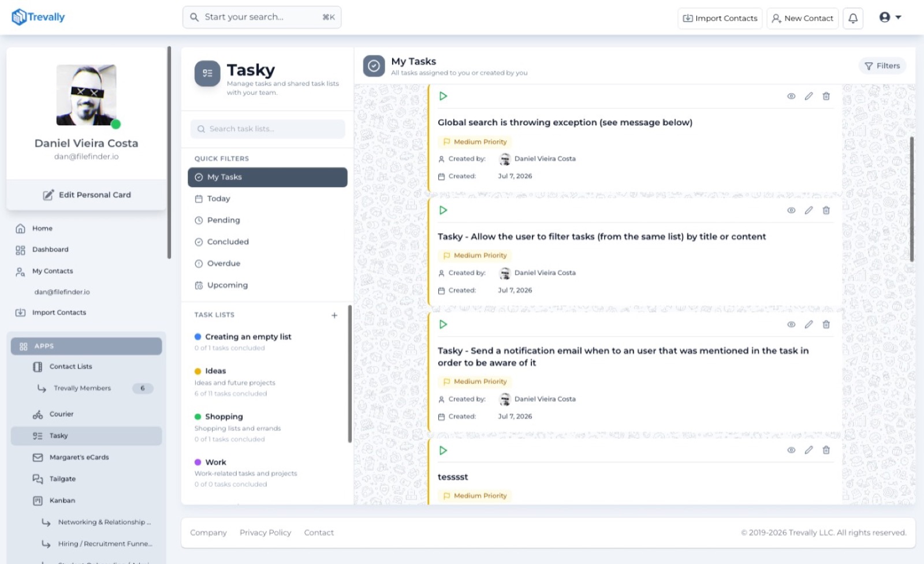Collapse the APPS section header
The image size is (924, 564).
tap(86, 346)
